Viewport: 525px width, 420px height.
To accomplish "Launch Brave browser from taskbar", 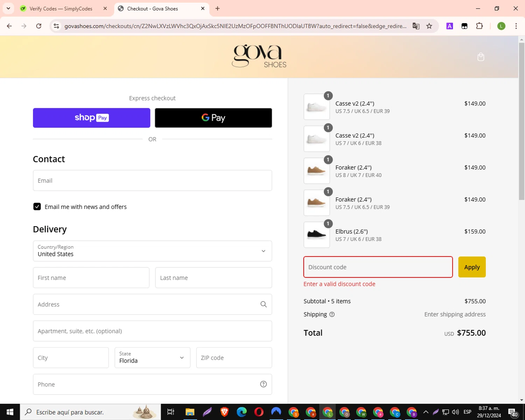I will 224,412.
